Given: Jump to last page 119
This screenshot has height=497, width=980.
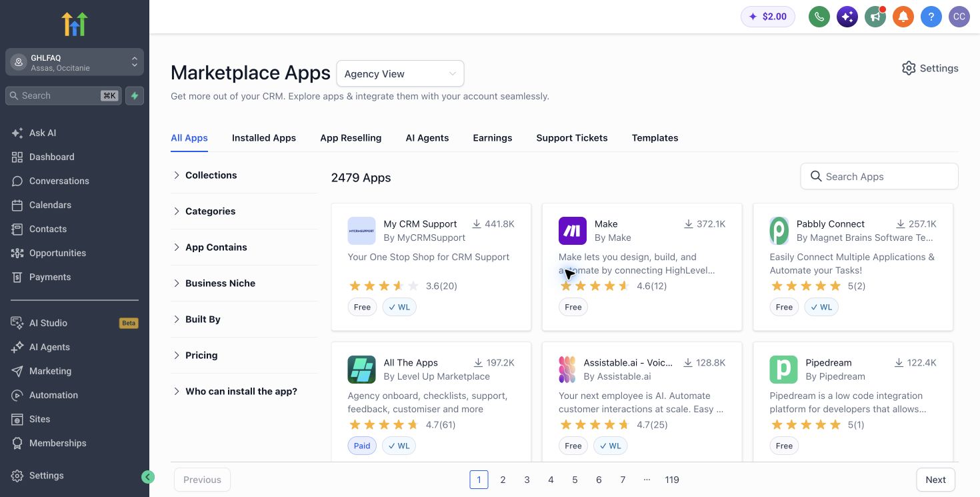Looking at the screenshot, I should tap(672, 480).
